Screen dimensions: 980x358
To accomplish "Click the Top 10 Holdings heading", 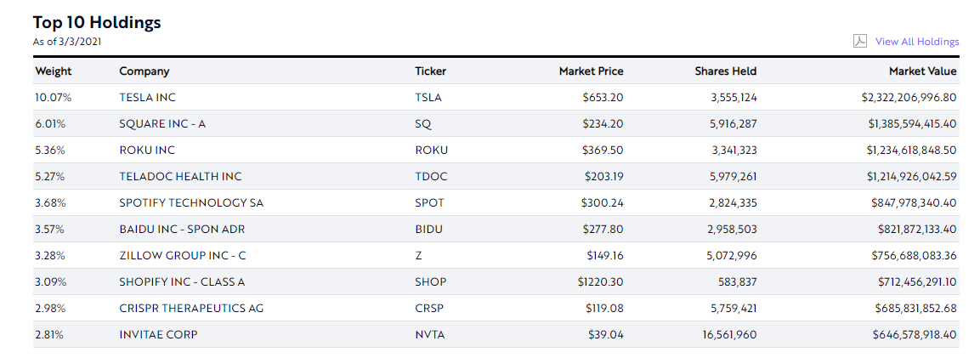I will pos(97,23).
